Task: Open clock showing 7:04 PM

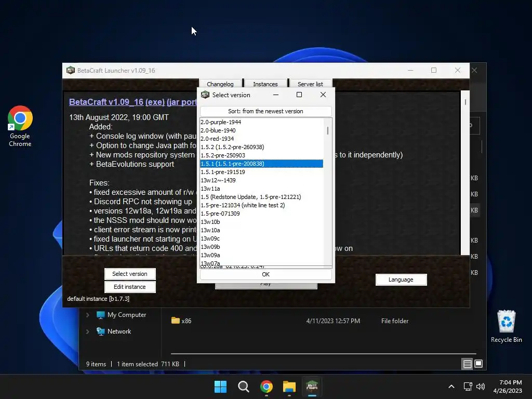Action: pyautogui.click(x=508, y=387)
